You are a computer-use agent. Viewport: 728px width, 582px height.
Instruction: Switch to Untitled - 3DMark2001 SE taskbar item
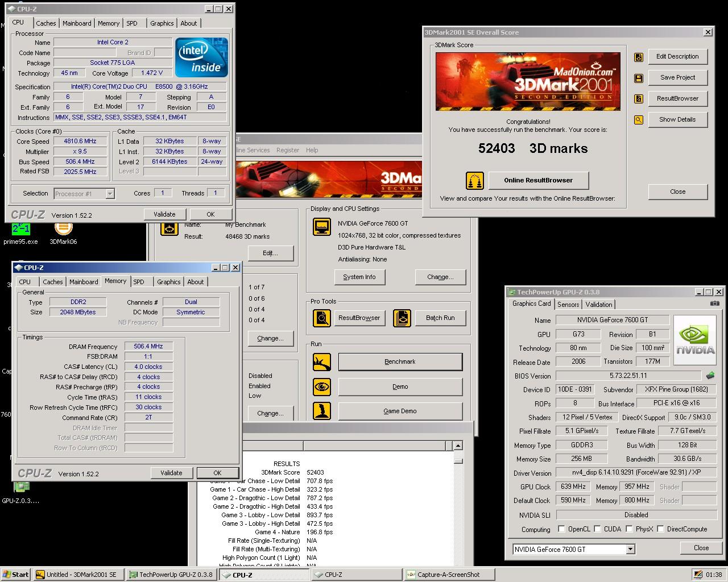click(x=78, y=575)
